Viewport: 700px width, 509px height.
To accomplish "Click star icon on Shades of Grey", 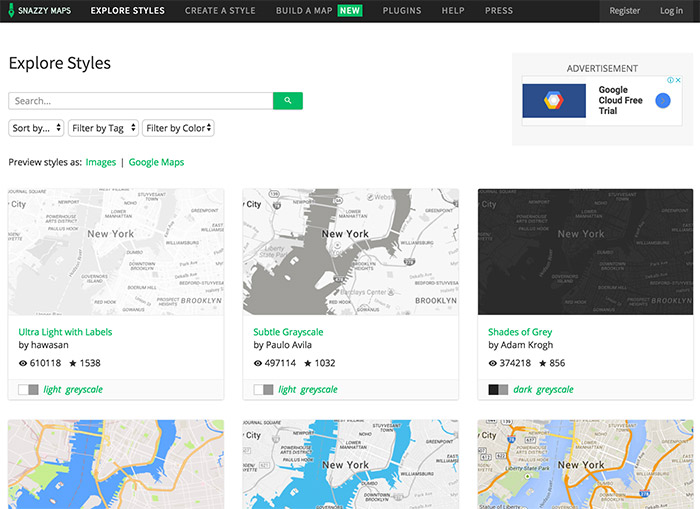I will click(x=542, y=363).
